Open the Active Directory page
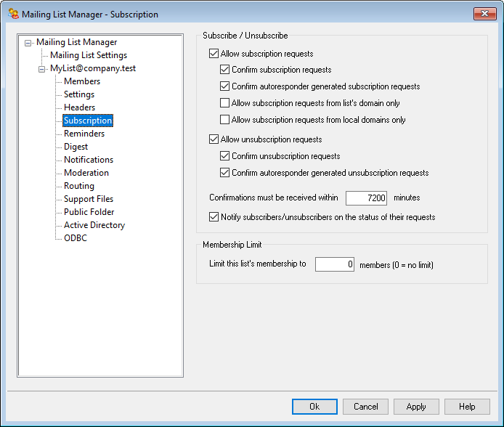Screen dimensions: 504x427 pyautogui.click(x=94, y=225)
